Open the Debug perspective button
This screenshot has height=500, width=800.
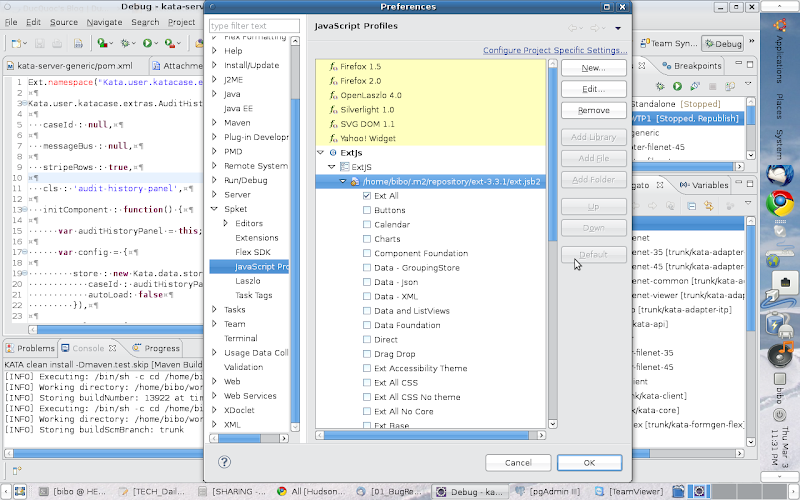[722, 44]
